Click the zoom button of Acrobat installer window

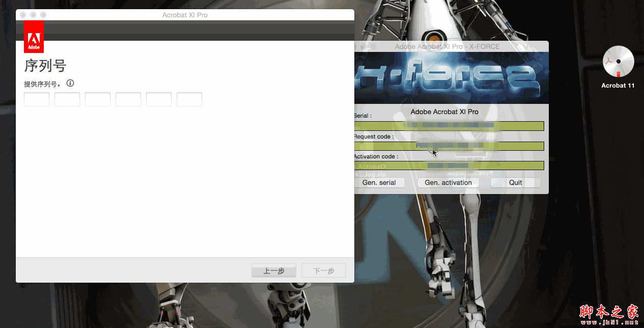tap(43, 15)
